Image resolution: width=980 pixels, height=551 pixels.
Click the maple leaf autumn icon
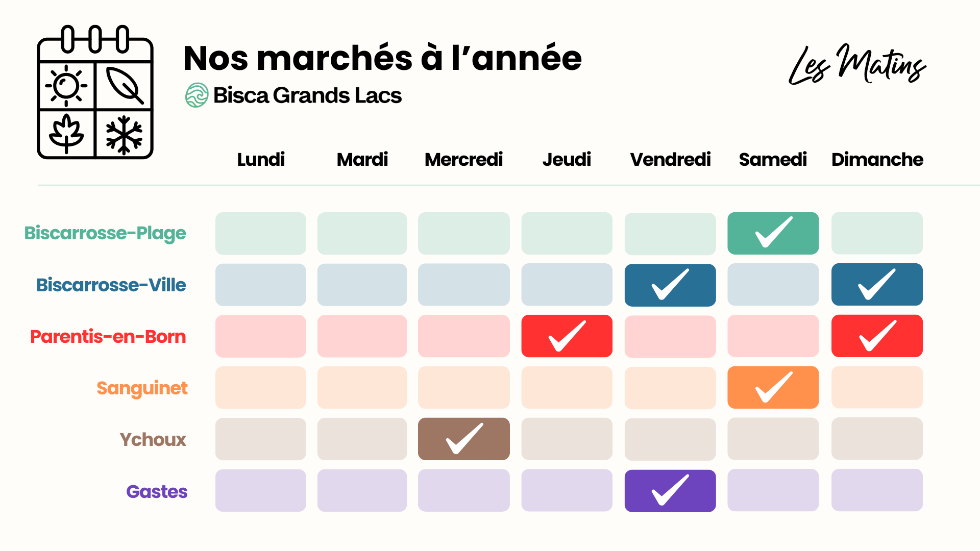pyautogui.click(x=66, y=133)
